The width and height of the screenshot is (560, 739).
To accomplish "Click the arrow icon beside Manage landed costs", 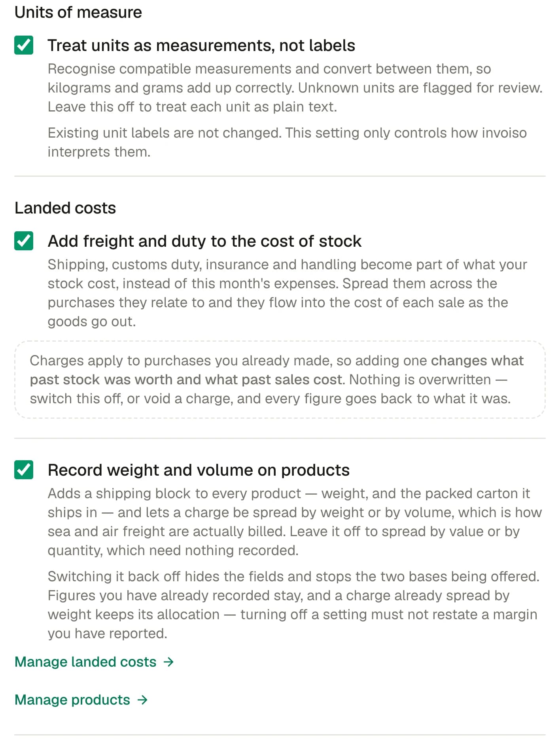I will click(169, 662).
